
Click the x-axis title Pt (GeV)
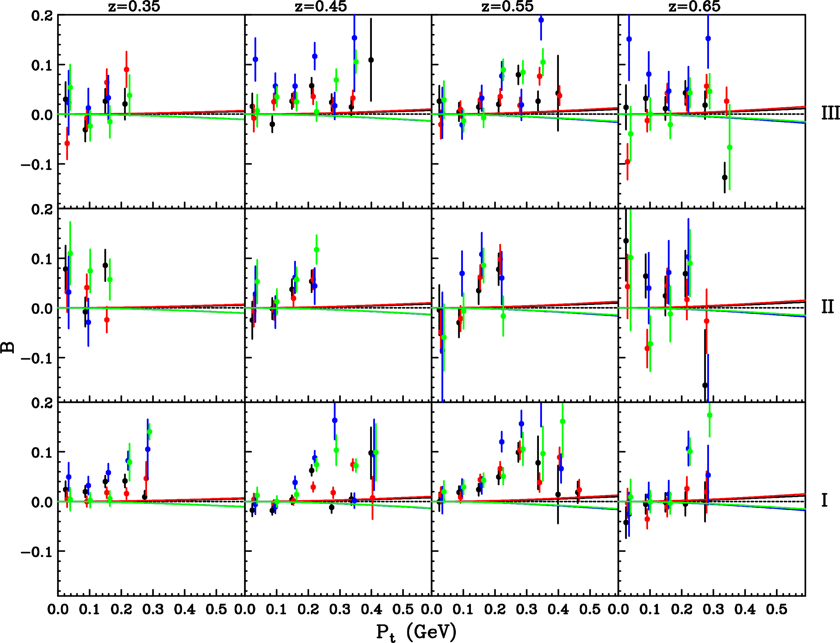(x=416, y=632)
